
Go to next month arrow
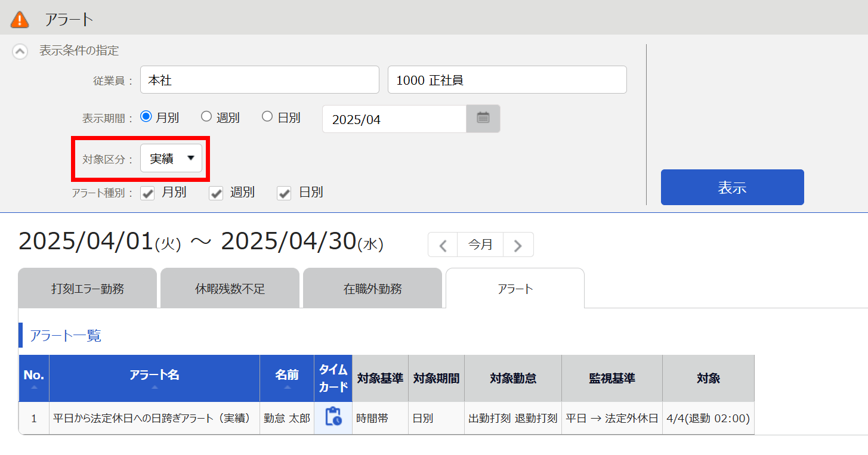(518, 244)
